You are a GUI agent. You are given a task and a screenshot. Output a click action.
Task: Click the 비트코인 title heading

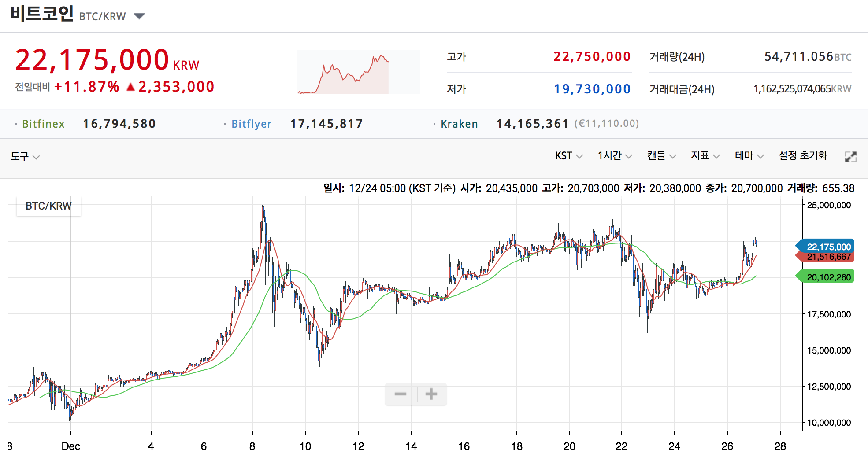pyautogui.click(x=42, y=13)
